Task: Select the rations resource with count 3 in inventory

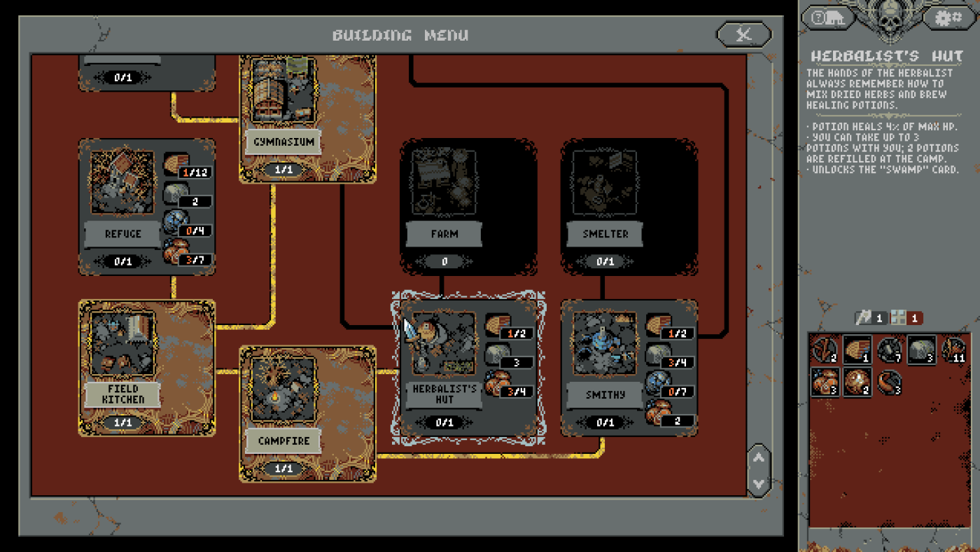Action: click(825, 382)
